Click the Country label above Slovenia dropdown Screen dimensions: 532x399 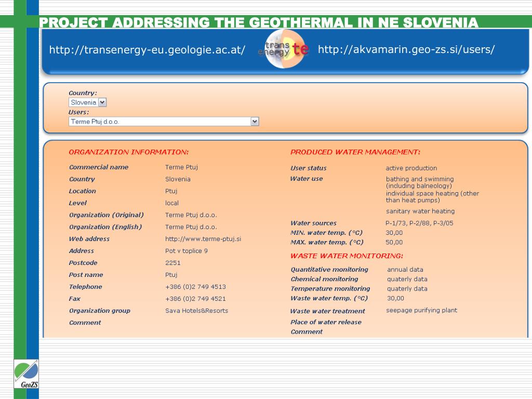[83, 93]
